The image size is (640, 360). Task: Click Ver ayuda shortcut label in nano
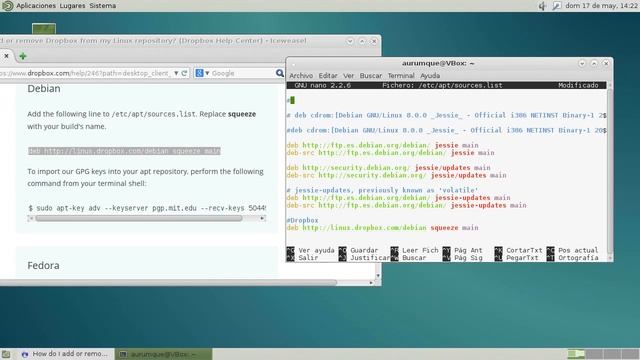click(316, 250)
